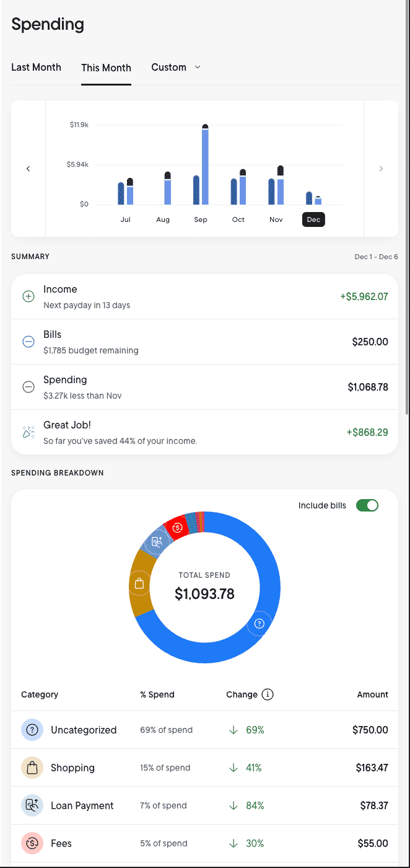Viewport: 410px width, 868px height.
Task: Click the Bills minus circle icon
Action: 28,342
